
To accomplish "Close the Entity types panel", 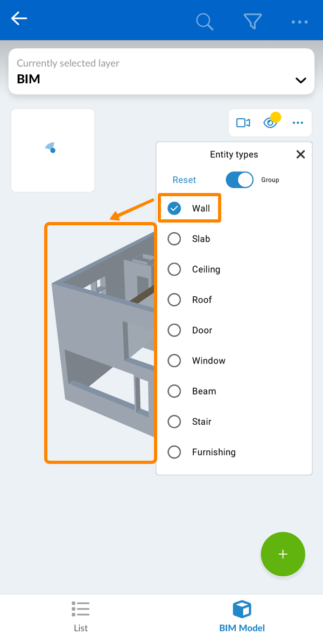I will click(x=300, y=155).
